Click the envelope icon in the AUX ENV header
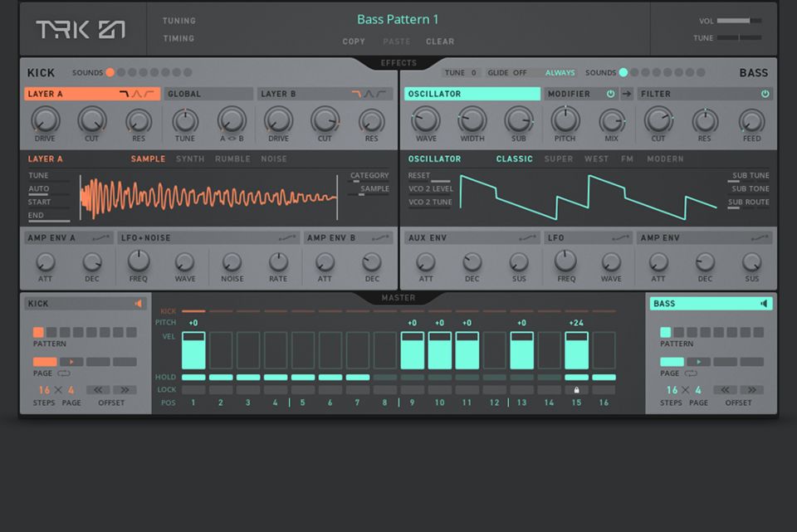Image resolution: width=797 pixels, height=532 pixels. click(x=527, y=238)
